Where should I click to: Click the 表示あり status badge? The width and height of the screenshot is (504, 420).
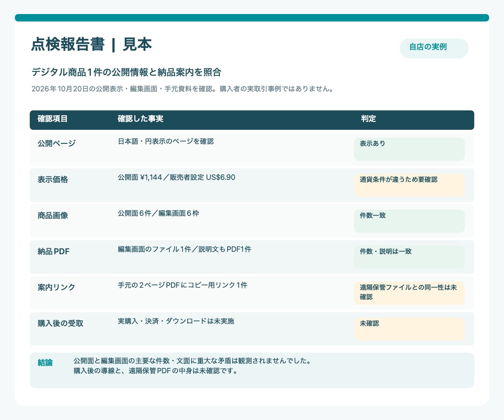click(x=409, y=149)
